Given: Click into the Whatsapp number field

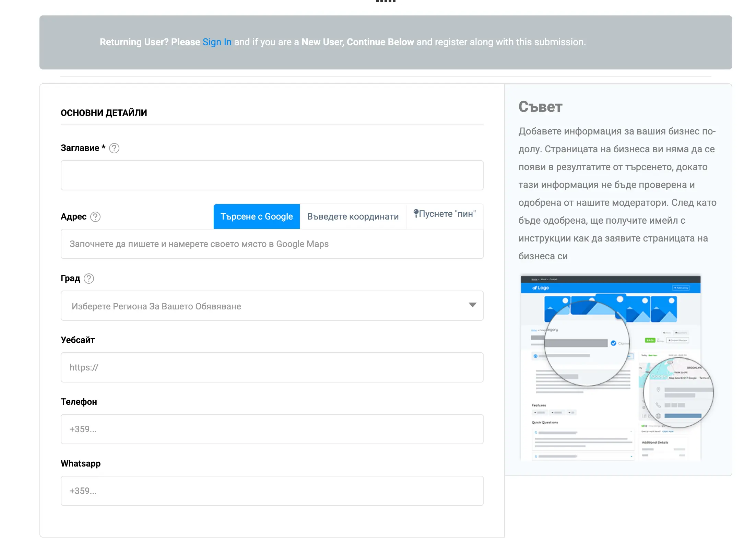Looking at the screenshot, I should tap(272, 491).
